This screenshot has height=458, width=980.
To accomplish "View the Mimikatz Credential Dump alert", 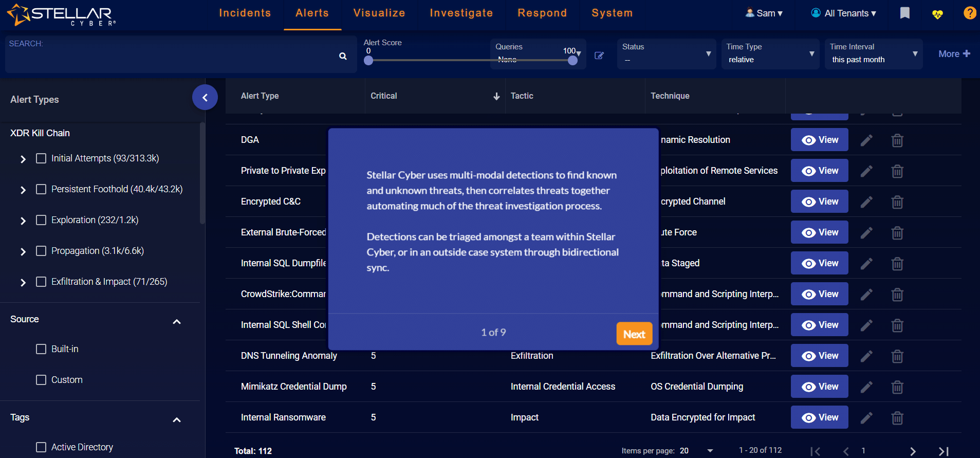I will click(819, 387).
